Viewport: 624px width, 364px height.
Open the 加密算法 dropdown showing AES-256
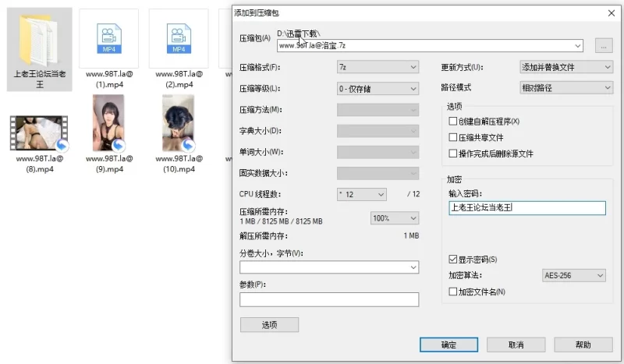(574, 275)
